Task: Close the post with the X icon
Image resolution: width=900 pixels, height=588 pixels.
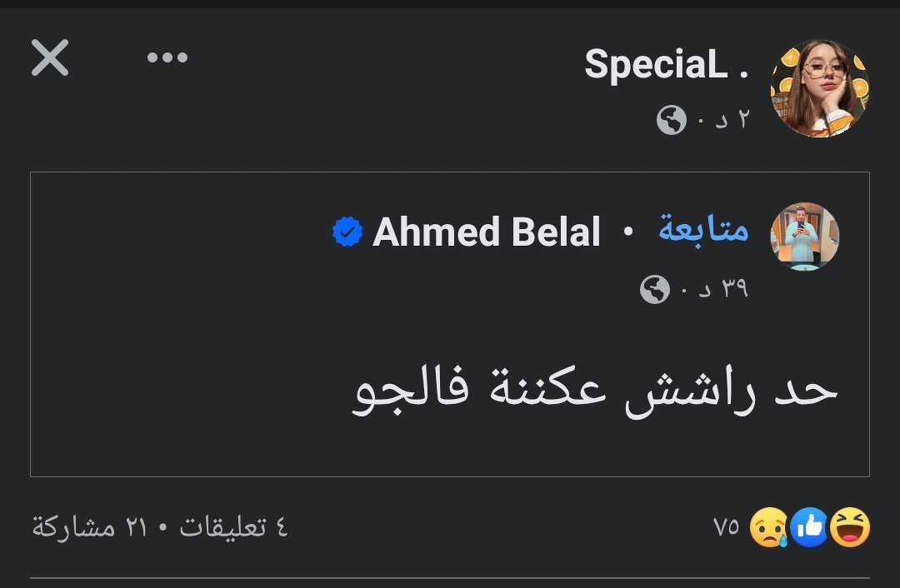Action: tap(50, 57)
